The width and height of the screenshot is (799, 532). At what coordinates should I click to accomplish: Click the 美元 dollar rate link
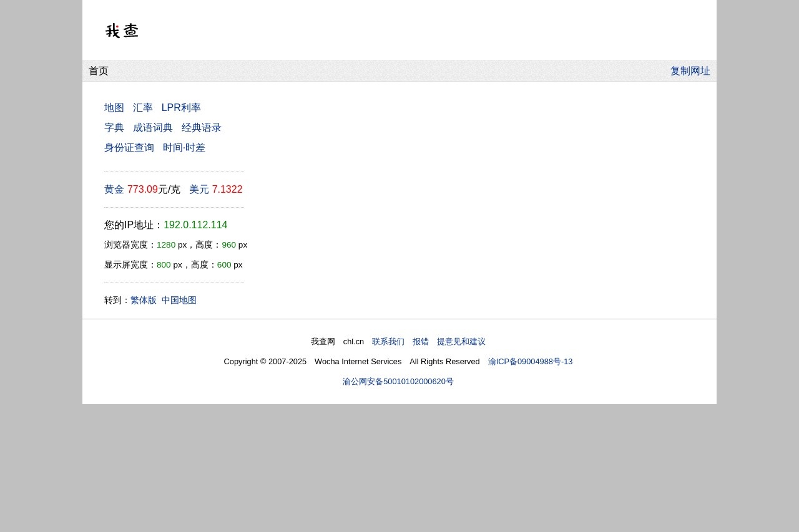[199, 190]
